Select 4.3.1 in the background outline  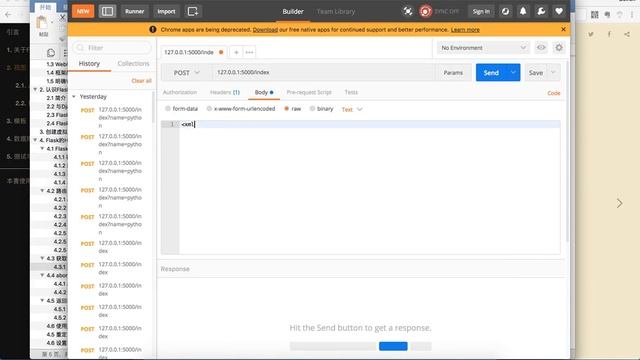click(60, 267)
